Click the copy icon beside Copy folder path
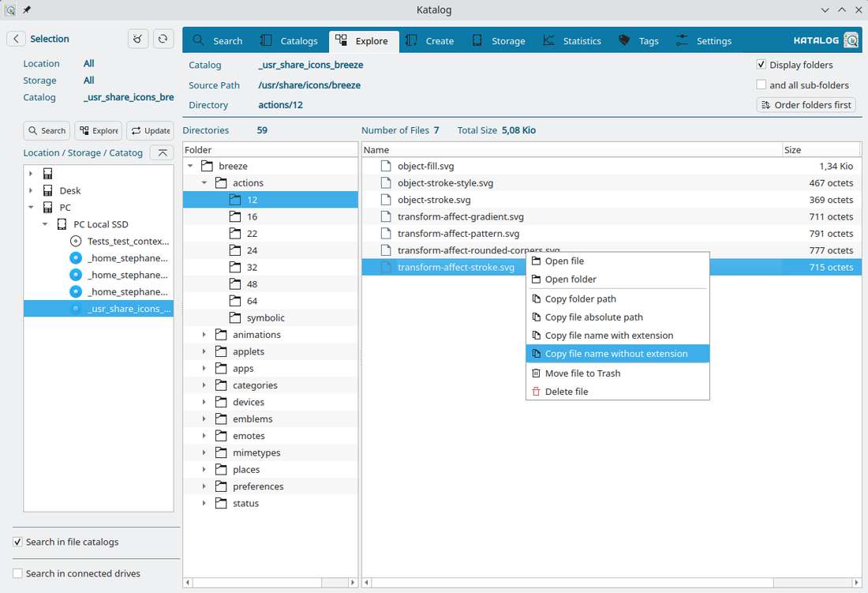This screenshot has width=868, height=593. [x=536, y=299]
